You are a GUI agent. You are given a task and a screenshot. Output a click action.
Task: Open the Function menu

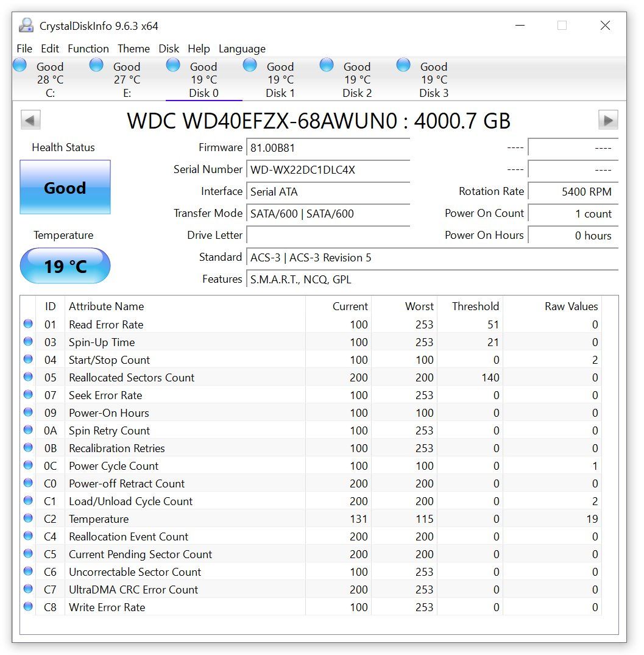pyautogui.click(x=88, y=49)
